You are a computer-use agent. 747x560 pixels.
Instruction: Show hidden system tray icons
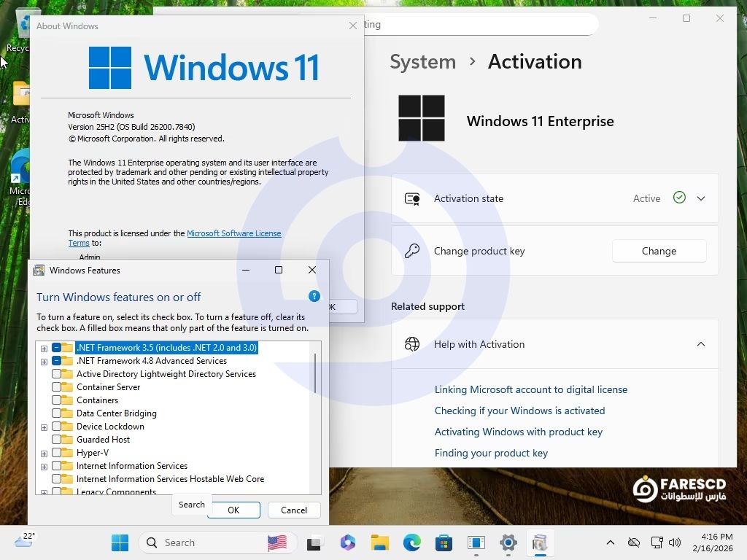coord(611,542)
